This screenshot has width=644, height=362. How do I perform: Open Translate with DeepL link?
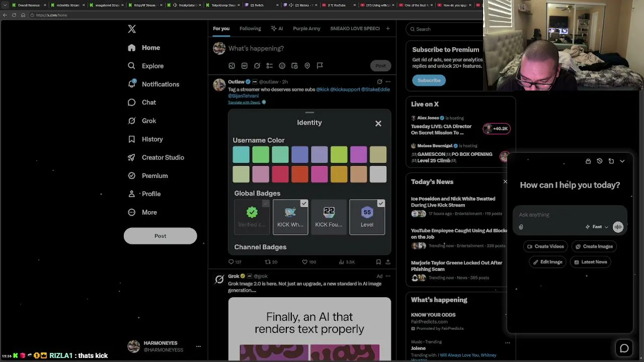(244, 103)
